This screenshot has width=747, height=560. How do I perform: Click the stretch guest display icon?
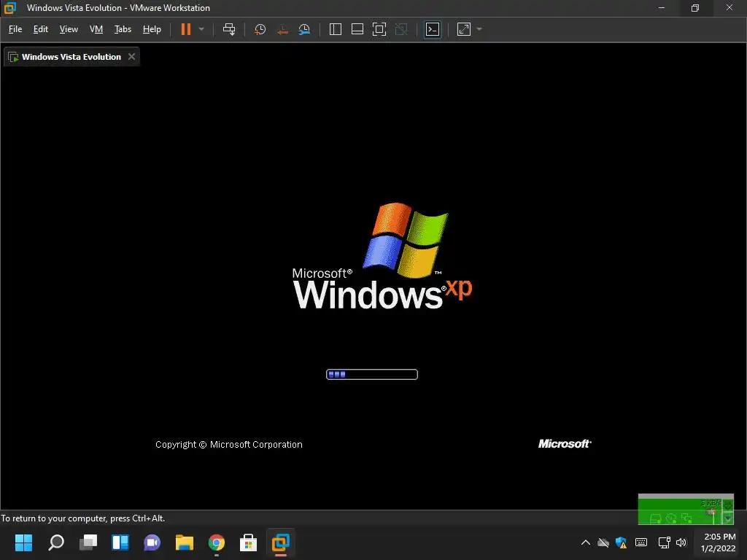(464, 29)
